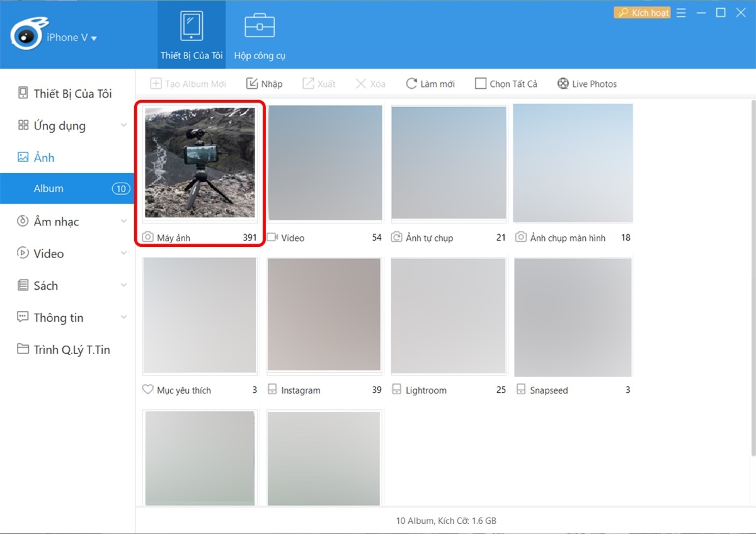Click camera icon beside Máy ảnh label
This screenshot has width=756, height=534.
147,237
